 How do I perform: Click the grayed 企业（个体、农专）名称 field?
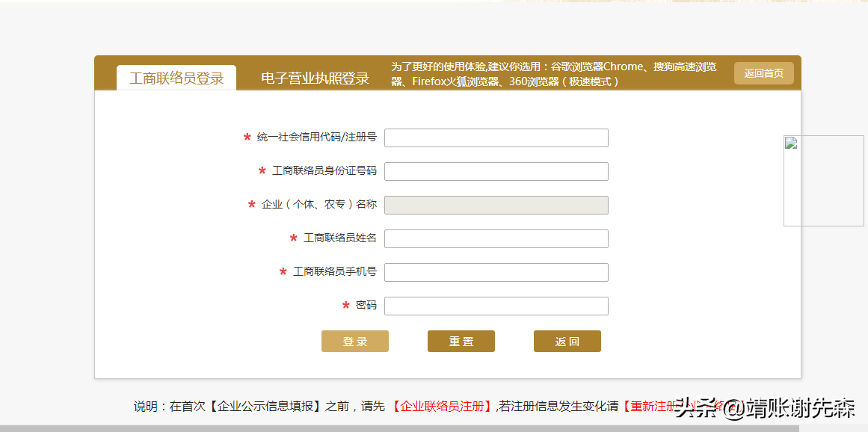pyautogui.click(x=496, y=205)
